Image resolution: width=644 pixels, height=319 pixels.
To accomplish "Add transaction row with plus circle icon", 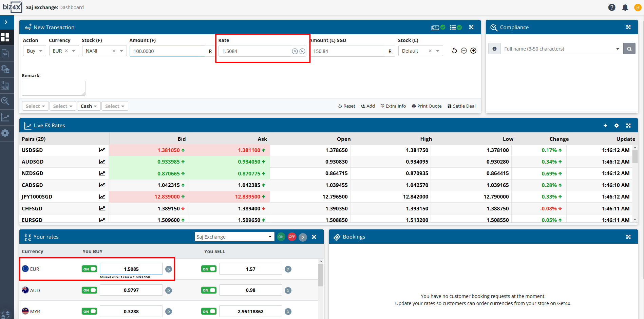I will (473, 51).
